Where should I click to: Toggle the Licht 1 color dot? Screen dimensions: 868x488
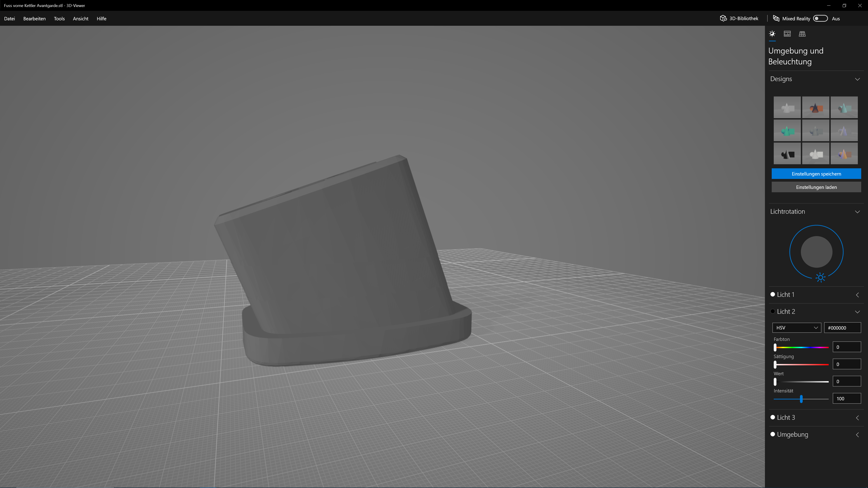tap(773, 294)
